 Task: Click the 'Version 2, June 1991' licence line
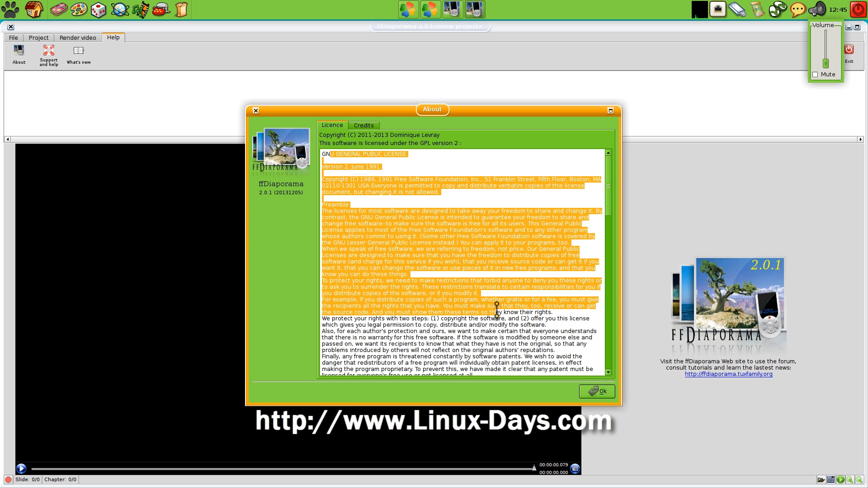click(351, 167)
